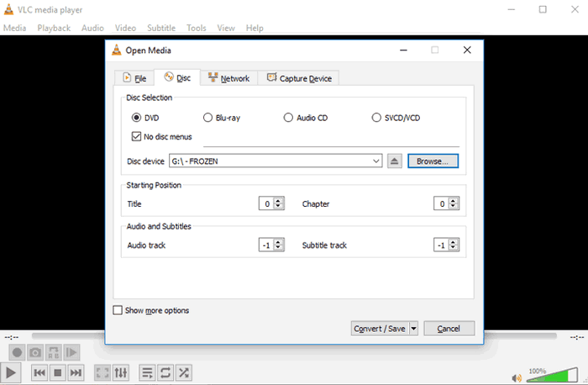This screenshot has width=588, height=385.
Task: Open the Tools menu
Action: (197, 28)
